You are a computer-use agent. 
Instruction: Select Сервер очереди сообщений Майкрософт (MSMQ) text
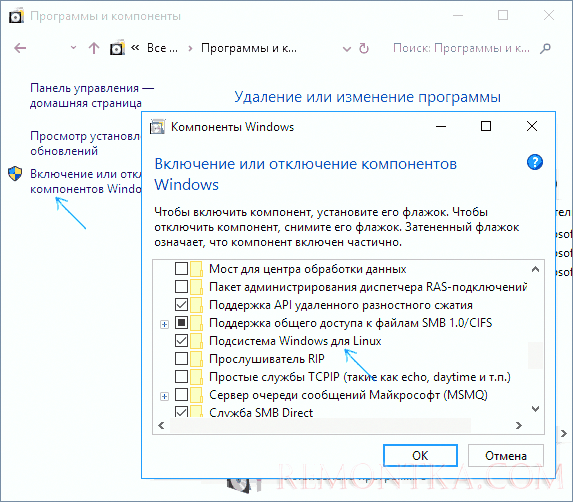click(348, 395)
